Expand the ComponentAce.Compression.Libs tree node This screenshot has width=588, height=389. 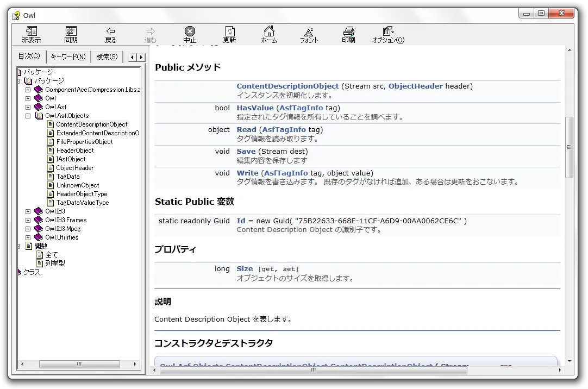click(28, 90)
